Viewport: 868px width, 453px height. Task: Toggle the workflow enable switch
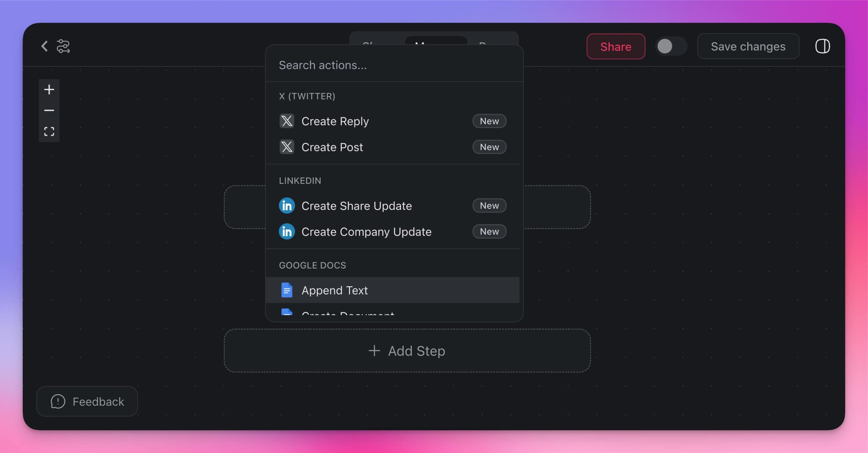coord(671,46)
